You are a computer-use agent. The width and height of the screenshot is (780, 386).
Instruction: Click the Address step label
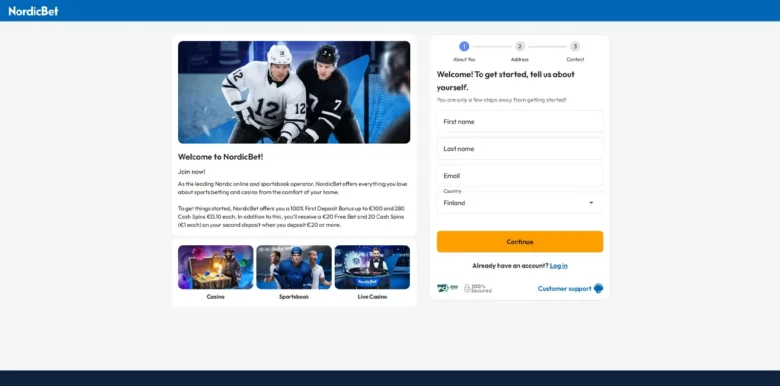point(519,59)
